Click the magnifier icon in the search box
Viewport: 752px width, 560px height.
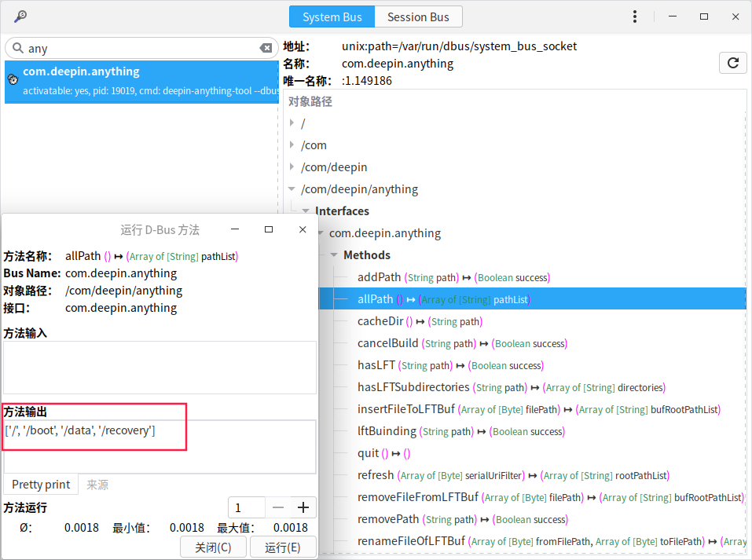click(x=18, y=48)
